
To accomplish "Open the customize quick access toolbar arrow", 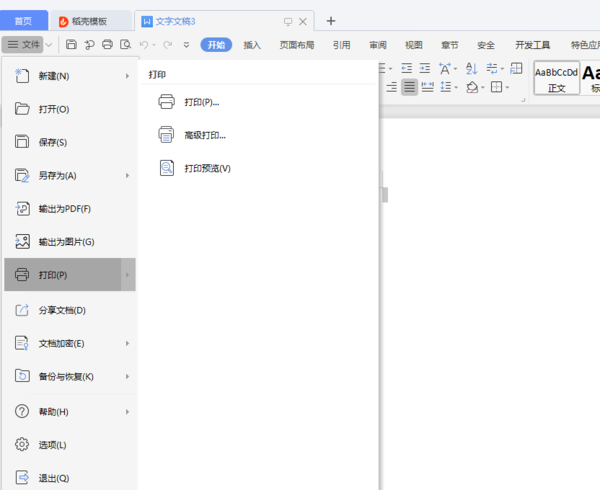I will pyautogui.click(x=186, y=45).
